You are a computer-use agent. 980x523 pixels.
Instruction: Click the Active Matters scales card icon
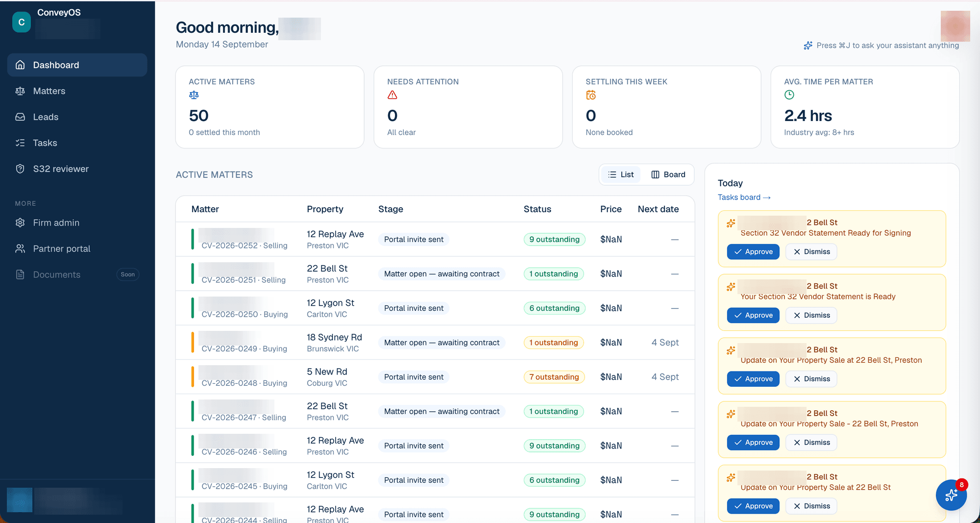point(194,95)
